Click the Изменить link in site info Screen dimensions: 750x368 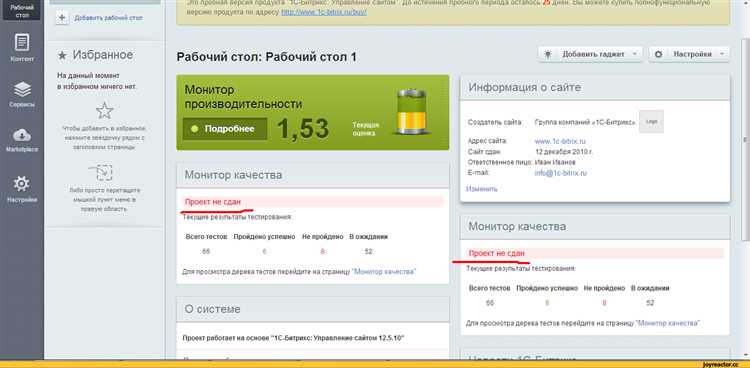482,189
